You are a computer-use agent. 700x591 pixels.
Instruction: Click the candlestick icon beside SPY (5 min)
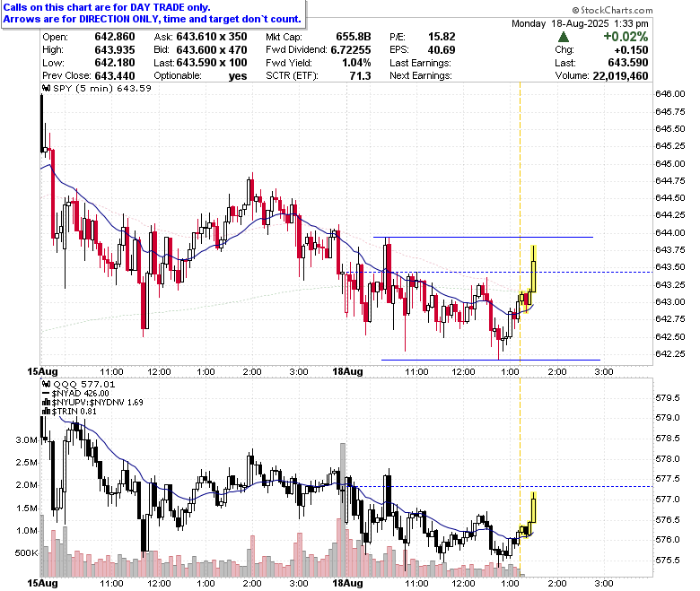coord(46,88)
